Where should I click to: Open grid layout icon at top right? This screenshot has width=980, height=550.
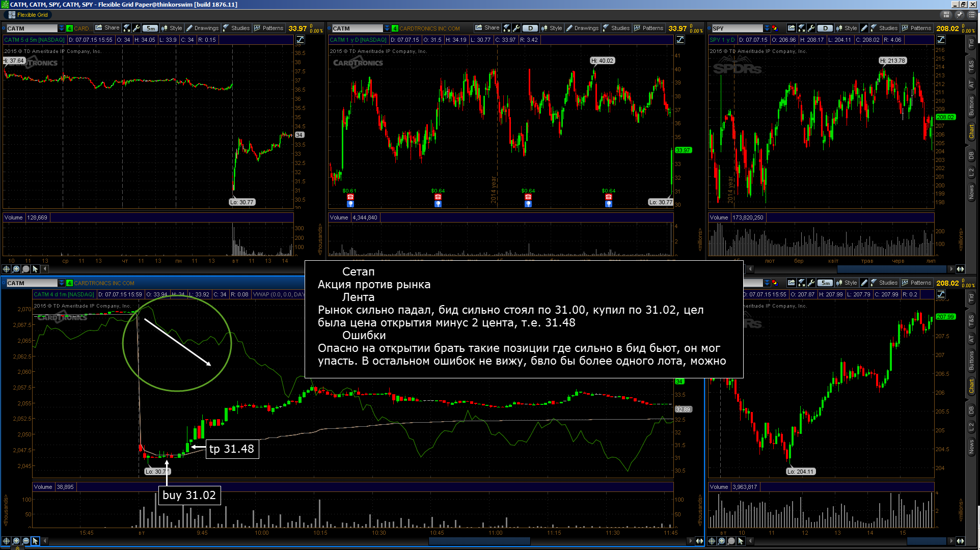946,15
